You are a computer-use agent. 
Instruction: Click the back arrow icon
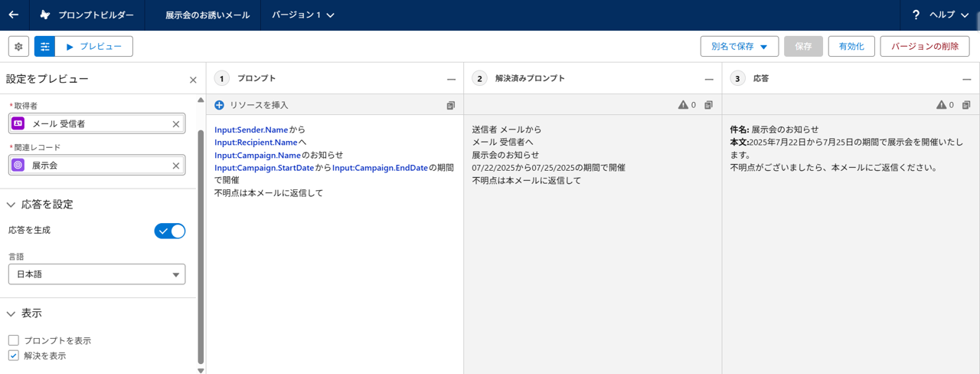[x=13, y=15]
